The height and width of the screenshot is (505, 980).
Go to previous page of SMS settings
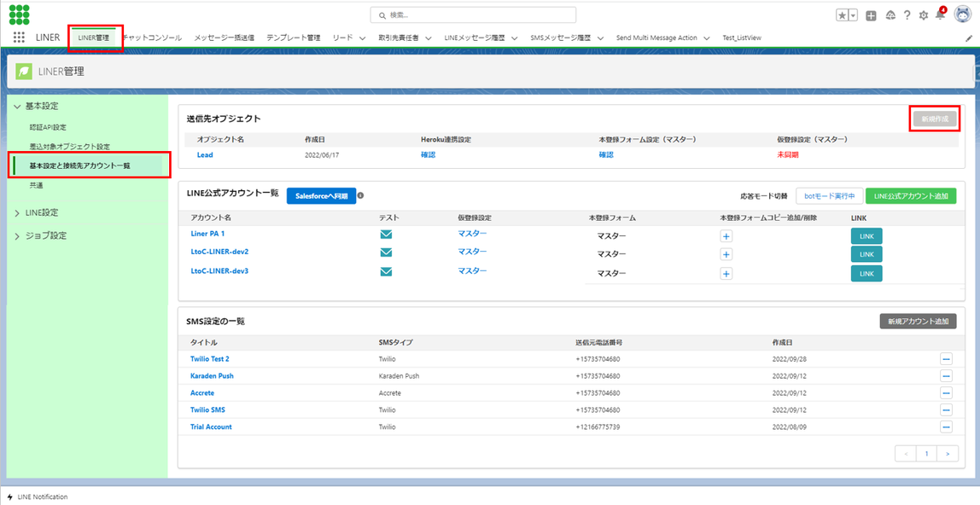[906, 454]
